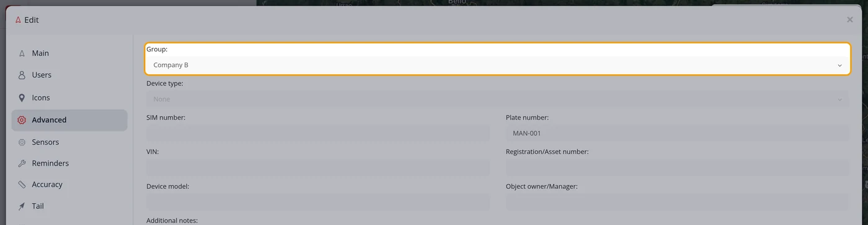Click the Group dropdown chevron arrow

coord(840,65)
